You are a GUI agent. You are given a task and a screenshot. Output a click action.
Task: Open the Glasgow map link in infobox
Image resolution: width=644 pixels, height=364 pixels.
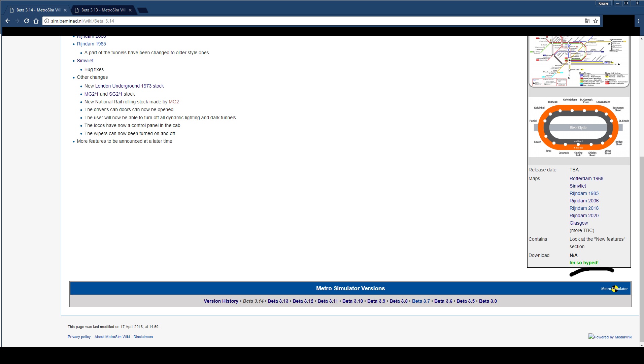tap(579, 223)
